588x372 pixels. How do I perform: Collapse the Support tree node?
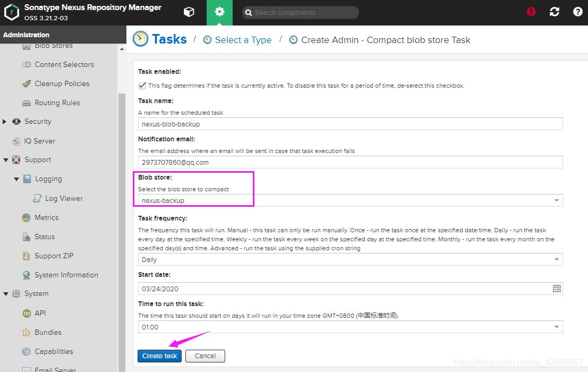[x=6, y=160]
